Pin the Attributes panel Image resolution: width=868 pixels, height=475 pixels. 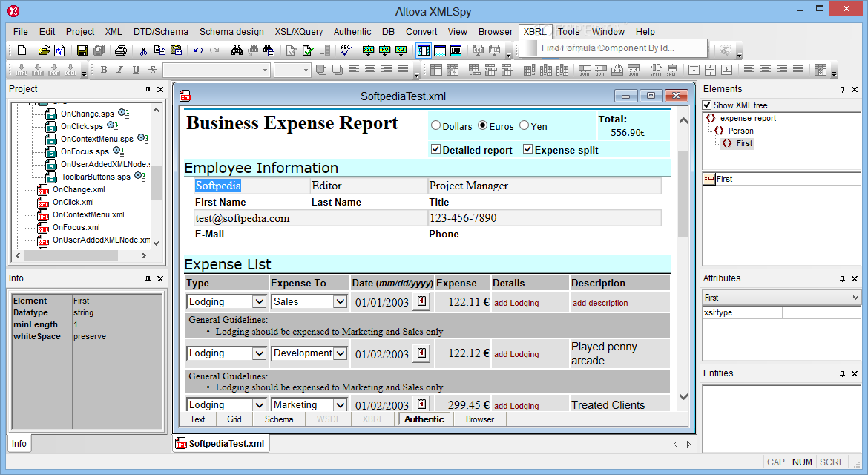(842, 278)
